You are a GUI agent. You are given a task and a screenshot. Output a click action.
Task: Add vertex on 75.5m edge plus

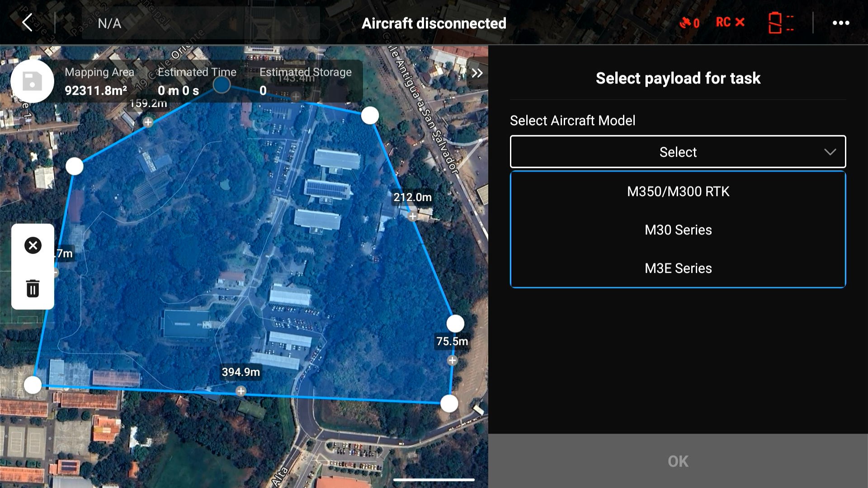(x=452, y=360)
